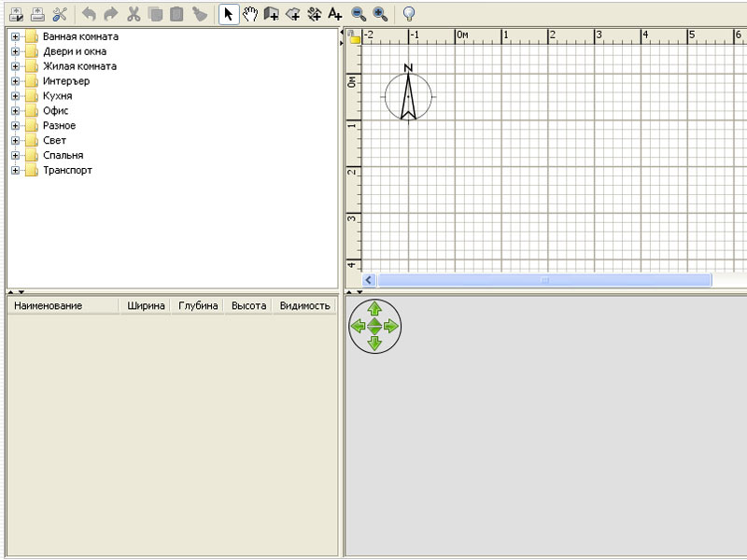Select the Спальня tree item

[x=63, y=155]
